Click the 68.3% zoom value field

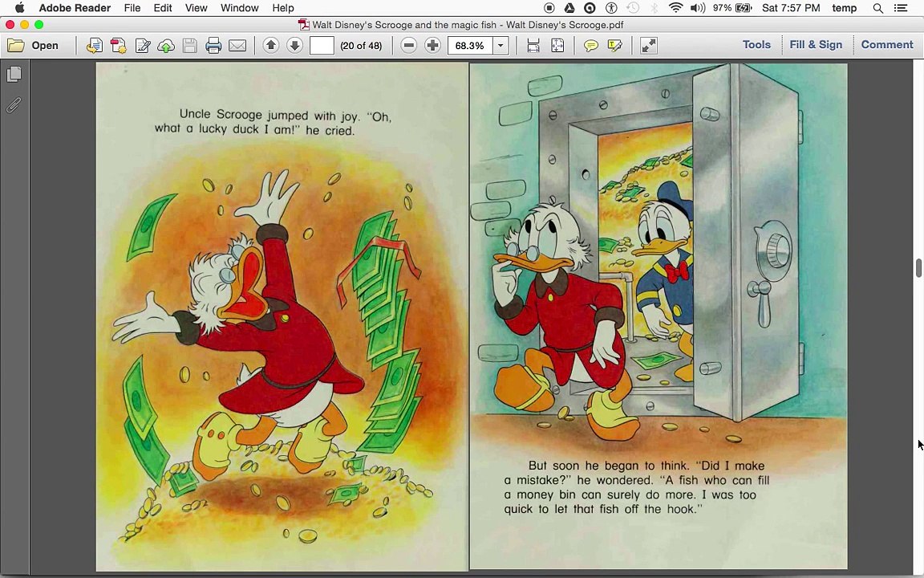[470, 46]
